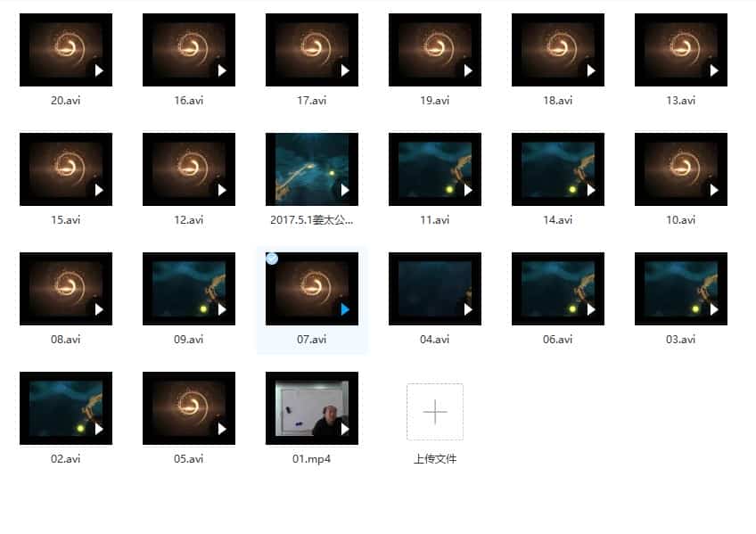
Task: Click play icon on 04.avi thumbnail
Action: pos(468,309)
